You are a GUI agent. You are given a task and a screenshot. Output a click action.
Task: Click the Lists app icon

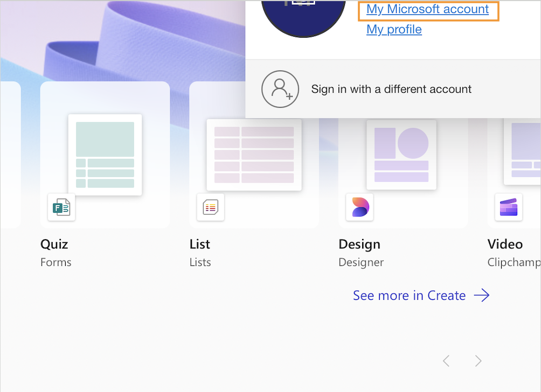(x=211, y=207)
